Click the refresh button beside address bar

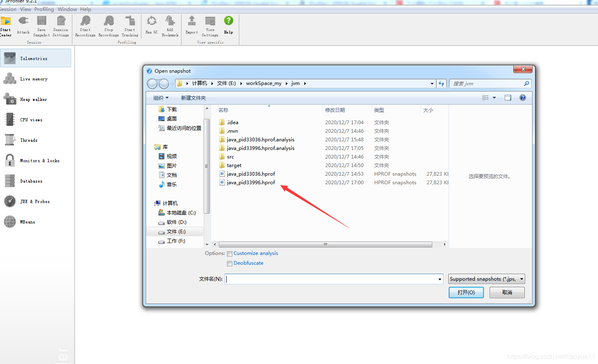pyautogui.click(x=441, y=84)
